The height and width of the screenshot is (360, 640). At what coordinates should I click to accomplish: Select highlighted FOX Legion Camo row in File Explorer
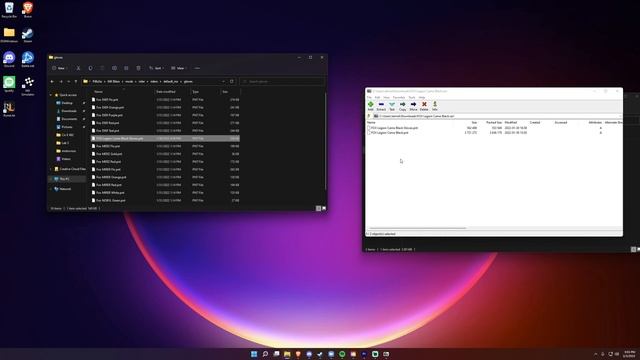tap(165, 138)
